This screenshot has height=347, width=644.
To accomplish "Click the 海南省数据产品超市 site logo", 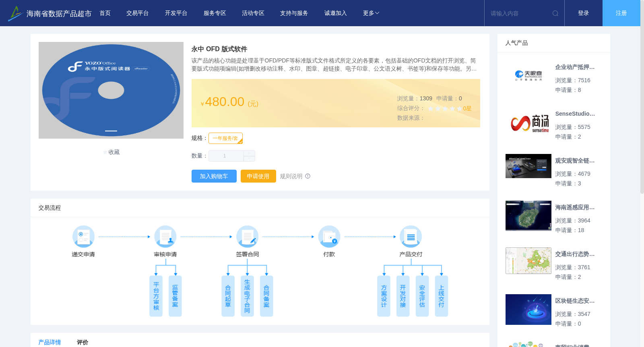I will 50,13.
